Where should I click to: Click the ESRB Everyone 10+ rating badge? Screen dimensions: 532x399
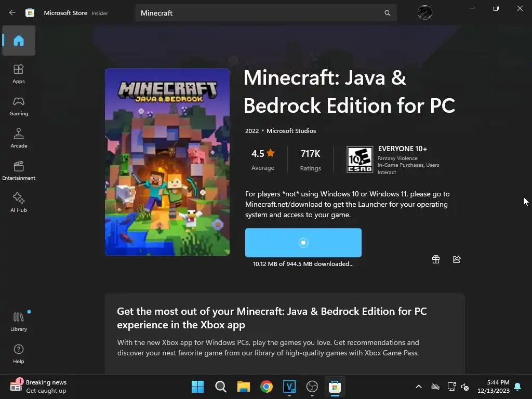360,159
